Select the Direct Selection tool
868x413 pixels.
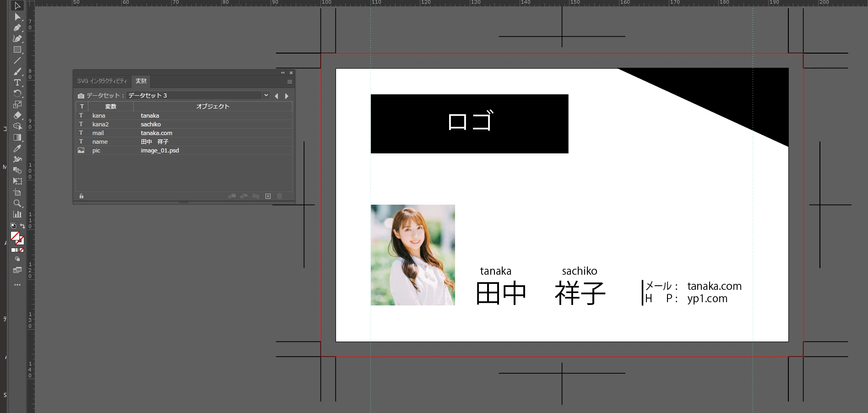point(17,17)
